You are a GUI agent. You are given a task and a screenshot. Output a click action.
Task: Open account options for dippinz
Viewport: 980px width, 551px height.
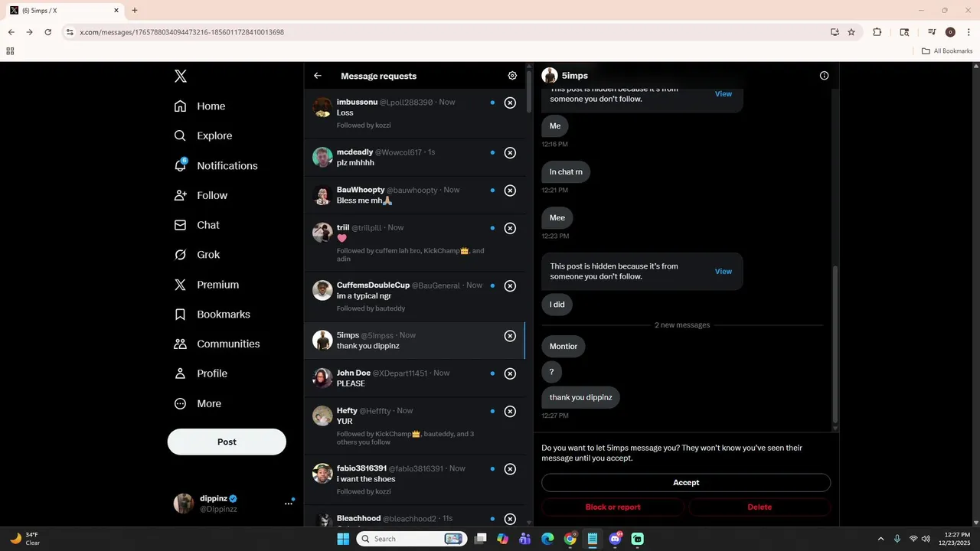289,503
